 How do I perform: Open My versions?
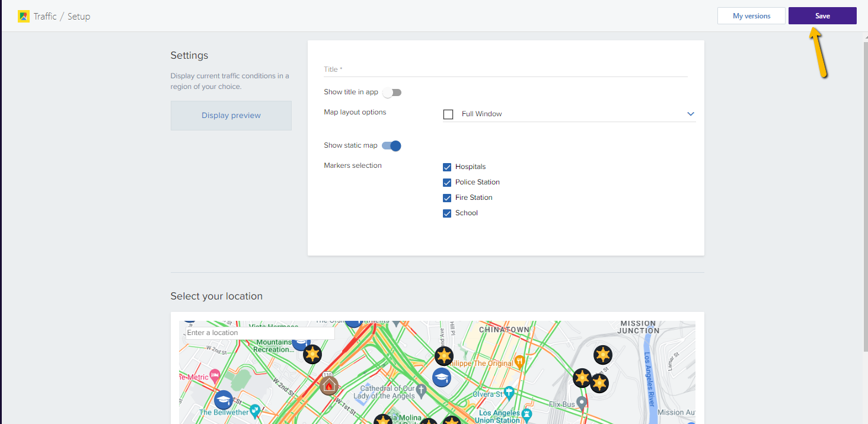coord(751,16)
